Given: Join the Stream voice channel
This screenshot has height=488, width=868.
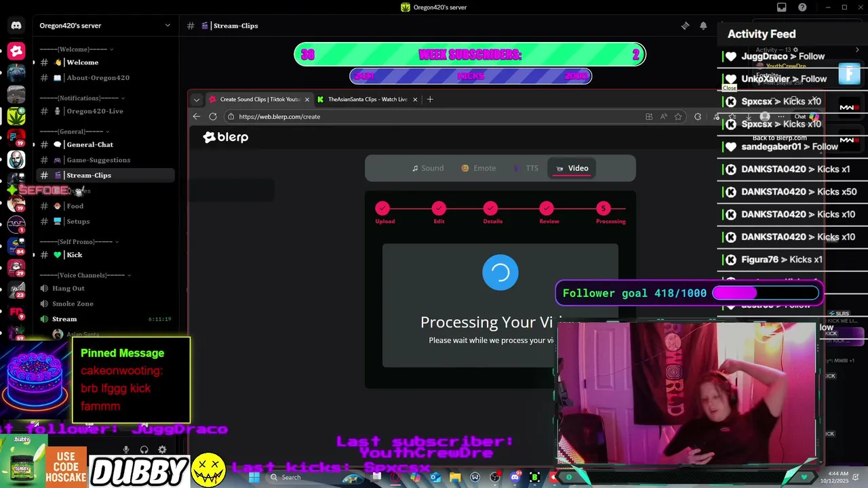Looking at the screenshot, I should coord(105,319).
